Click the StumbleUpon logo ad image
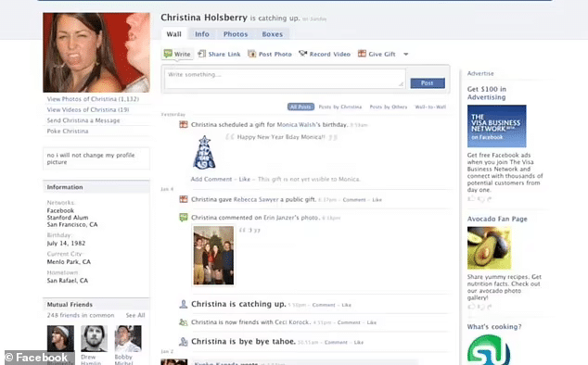 coord(489,350)
